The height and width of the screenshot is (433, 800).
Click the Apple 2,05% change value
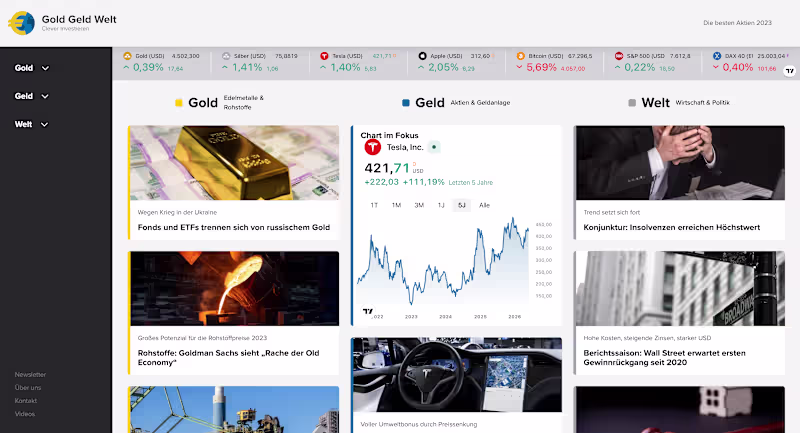tap(443, 67)
